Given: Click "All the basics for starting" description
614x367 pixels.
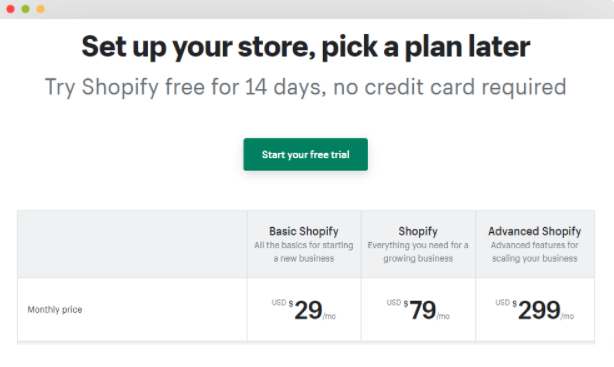Looking at the screenshot, I should (x=303, y=251).
